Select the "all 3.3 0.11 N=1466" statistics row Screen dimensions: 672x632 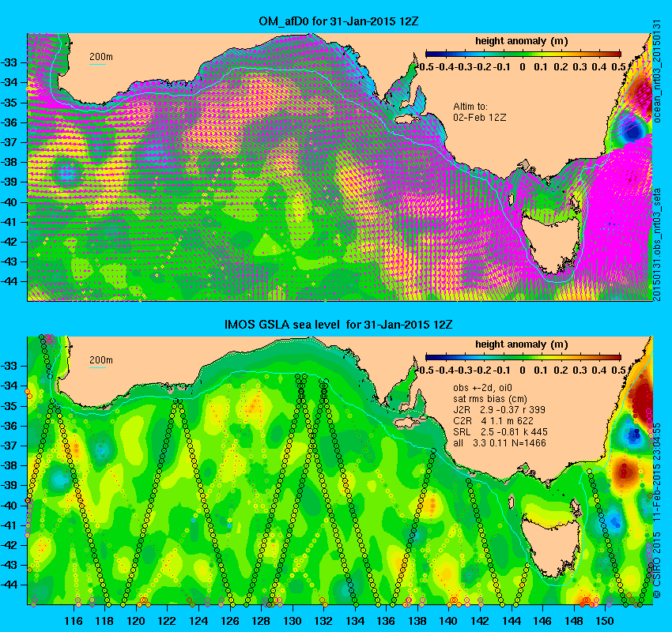pos(500,443)
